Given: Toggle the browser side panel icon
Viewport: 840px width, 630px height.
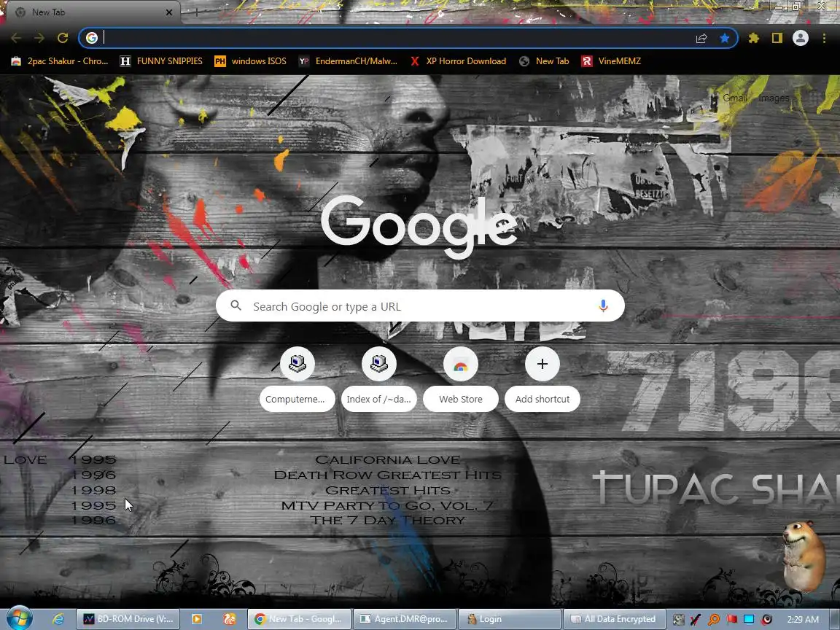Looking at the screenshot, I should (777, 38).
